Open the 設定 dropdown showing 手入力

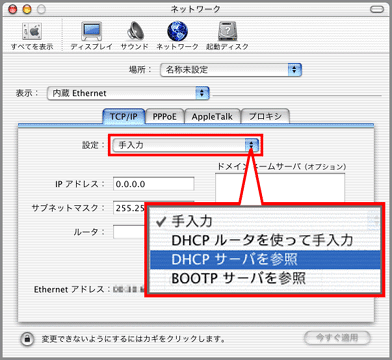[x=185, y=145]
